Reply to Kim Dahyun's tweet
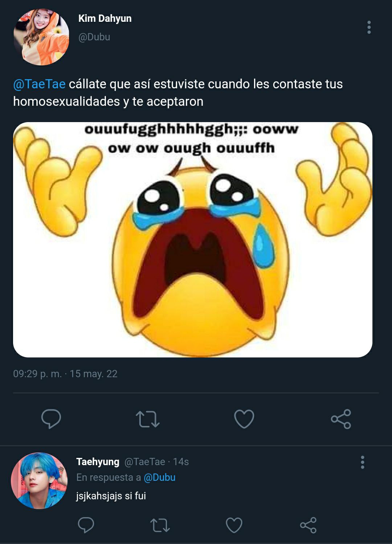Screen dimensions: 392x544 click(x=51, y=419)
